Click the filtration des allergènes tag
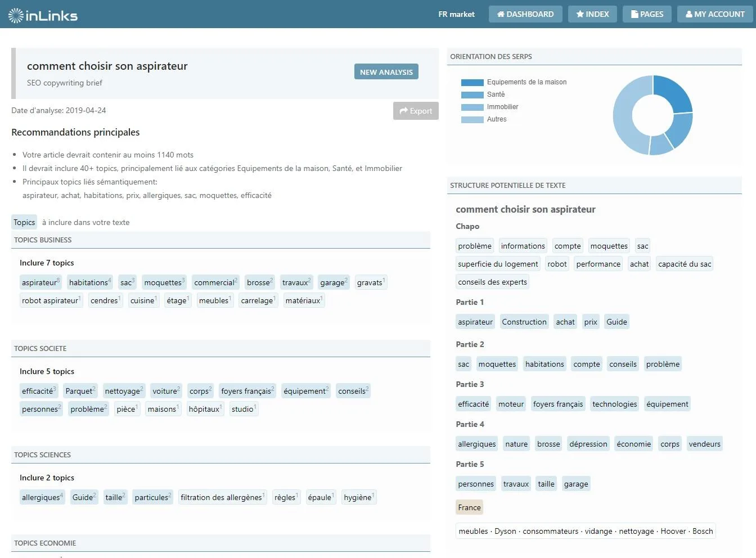This screenshot has height=558, width=756. pyautogui.click(x=222, y=497)
